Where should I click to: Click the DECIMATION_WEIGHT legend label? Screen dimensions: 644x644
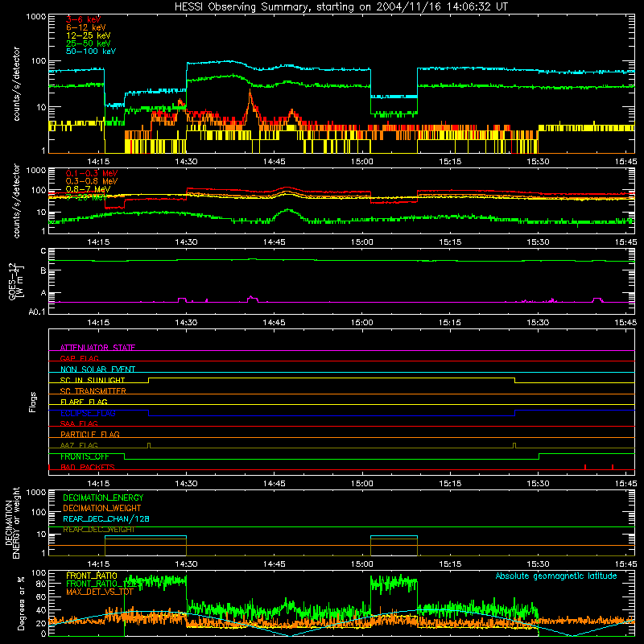tap(102, 508)
